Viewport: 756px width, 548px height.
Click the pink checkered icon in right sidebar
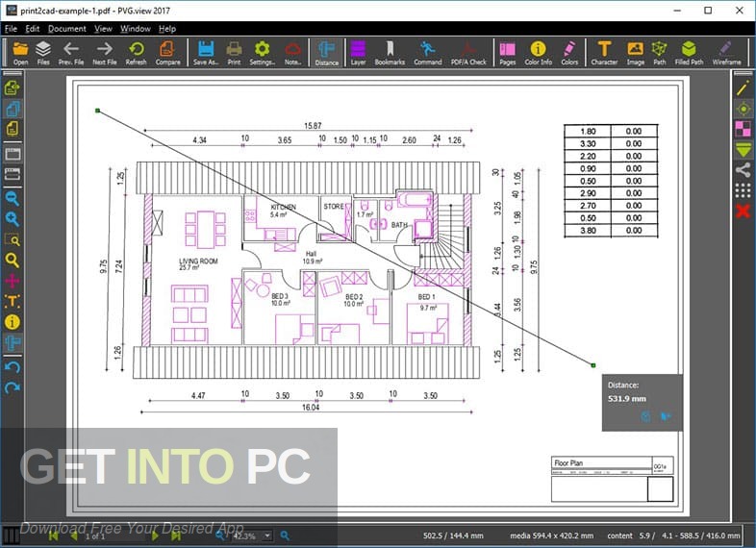click(x=743, y=129)
